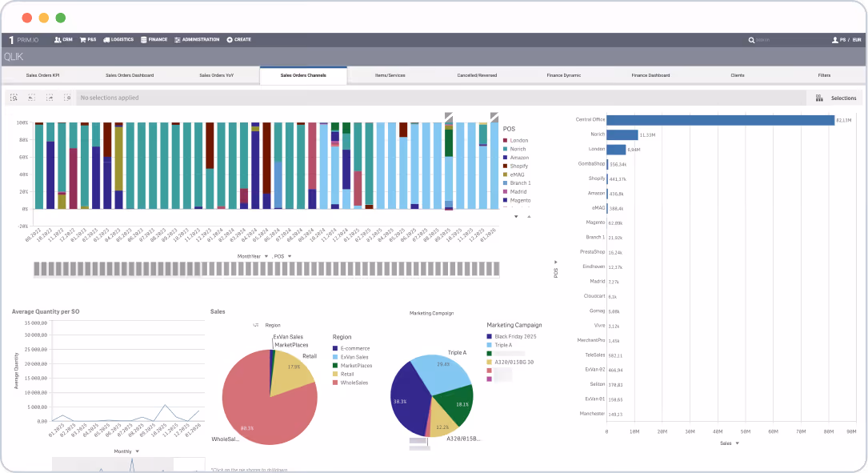Image resolution: width=868 pixels, height=473 pixels.
Task: Click the Central Office sales bar
Action: point(720,120)
